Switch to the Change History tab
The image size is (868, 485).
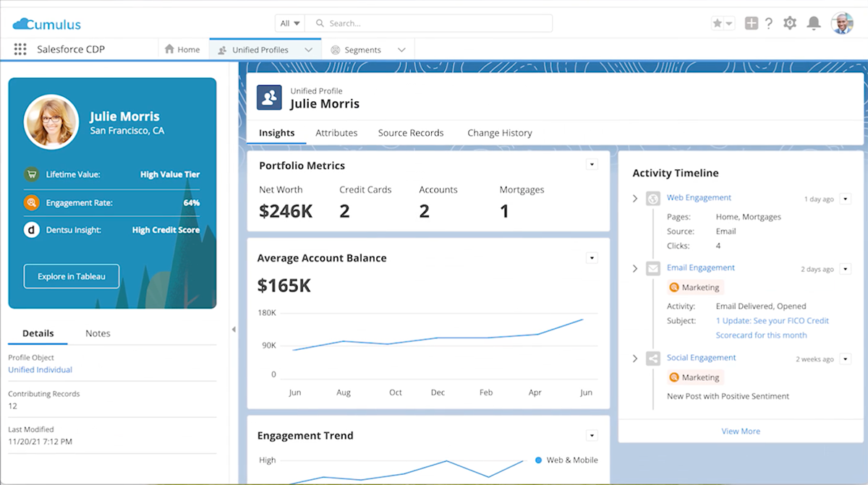500,133
